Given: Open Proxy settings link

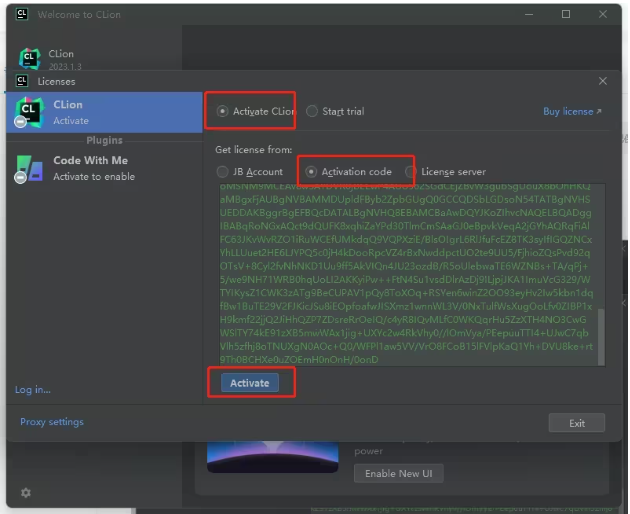Looking at the screenshot, I should [52, 422].
